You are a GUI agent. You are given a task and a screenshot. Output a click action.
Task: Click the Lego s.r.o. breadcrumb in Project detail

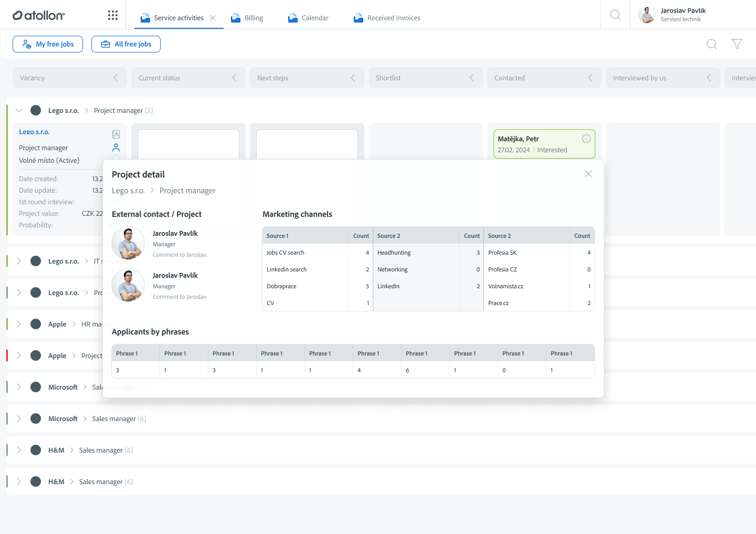pyautogui.click(x=128, y=190)
